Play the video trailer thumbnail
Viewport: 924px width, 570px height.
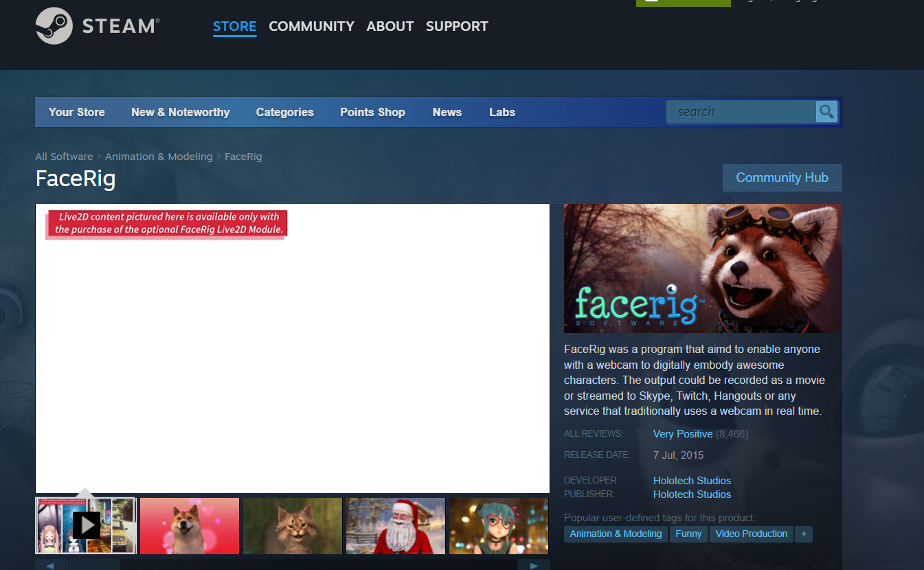click(x=86, y=526)
